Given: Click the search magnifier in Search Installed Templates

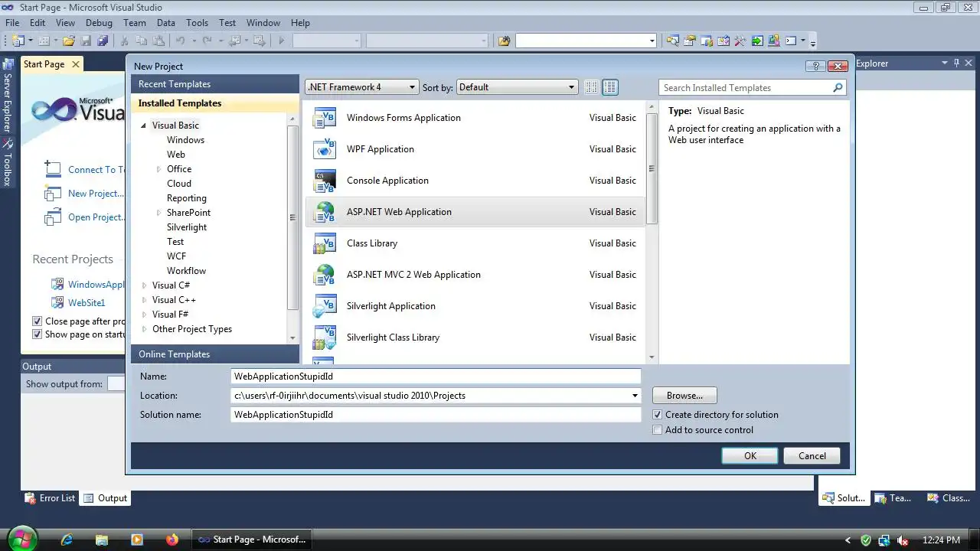Looking at the screenshot, I should 838,88.
